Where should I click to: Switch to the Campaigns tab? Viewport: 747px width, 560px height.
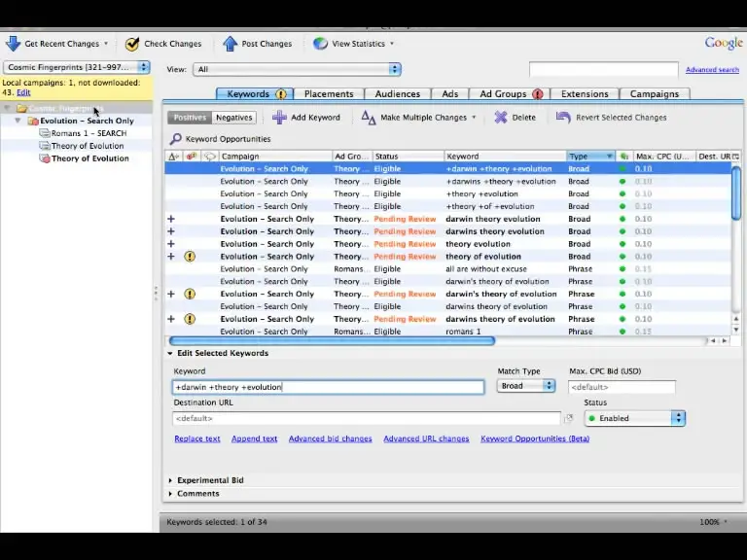tap(654, 94)
